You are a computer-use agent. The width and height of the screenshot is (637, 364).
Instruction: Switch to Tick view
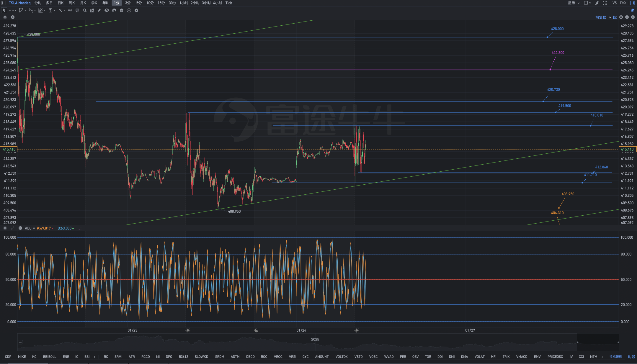229,3
